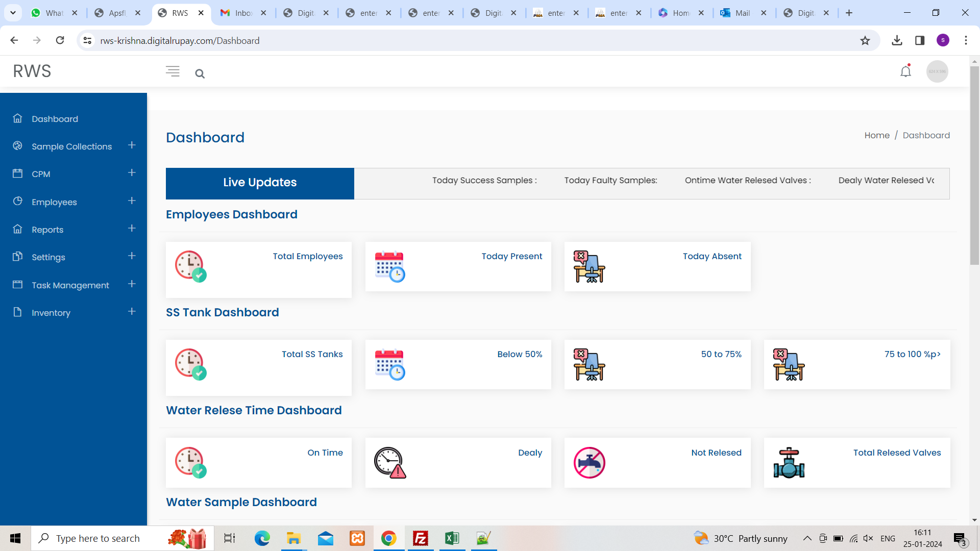Click the Total Employees label
This screenshot has width=980, height=551.
click(308, 256)
